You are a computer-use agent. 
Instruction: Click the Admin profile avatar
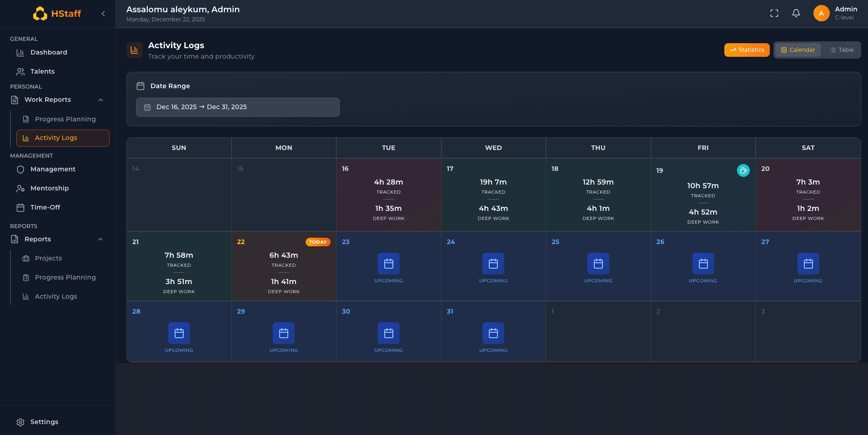[x=821, y=13]
